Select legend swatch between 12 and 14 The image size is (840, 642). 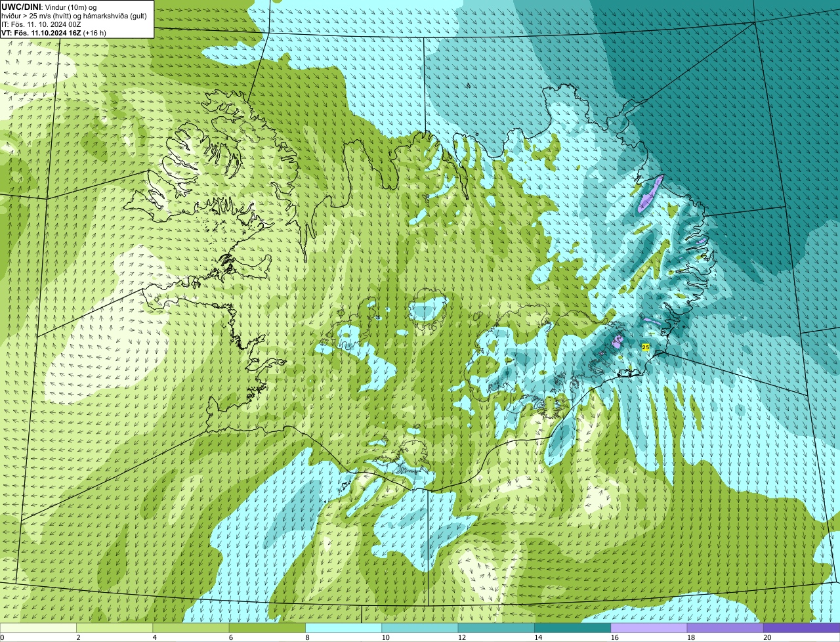(x=496, y=628)
